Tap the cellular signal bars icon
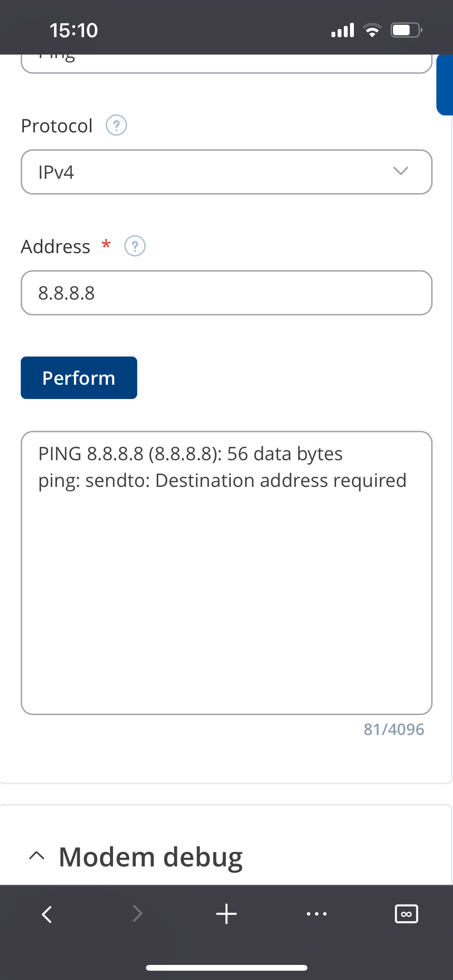 coord(343,30)
